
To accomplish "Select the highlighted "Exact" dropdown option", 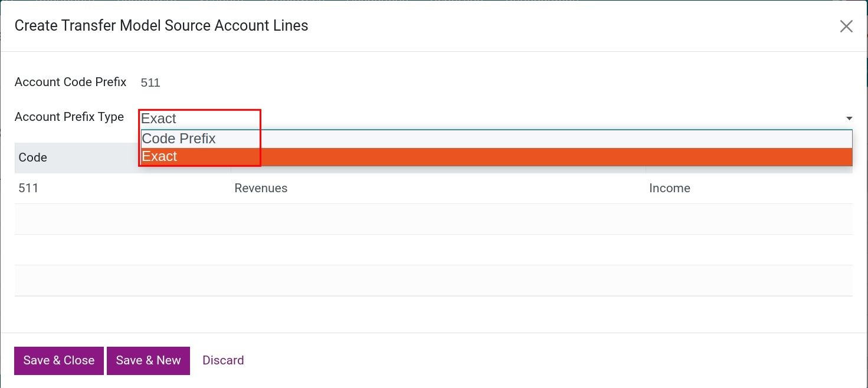I will [159, 156].
